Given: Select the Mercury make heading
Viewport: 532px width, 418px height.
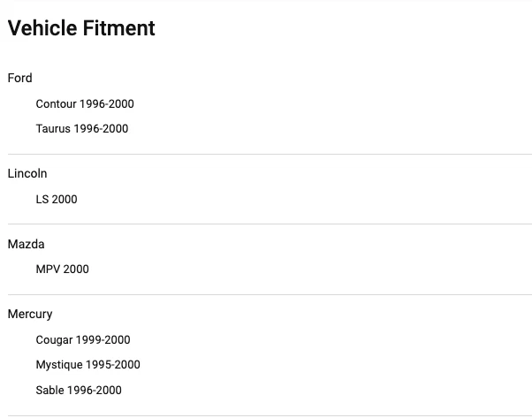Looking at the screenshot, I should pyautogui.click(x=30, y=314).
